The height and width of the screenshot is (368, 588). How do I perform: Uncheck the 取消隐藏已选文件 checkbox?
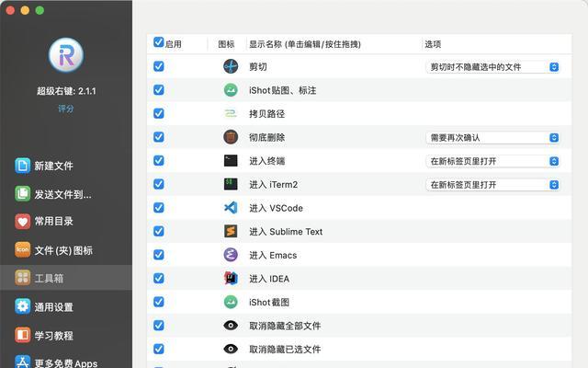click(159, 349)
